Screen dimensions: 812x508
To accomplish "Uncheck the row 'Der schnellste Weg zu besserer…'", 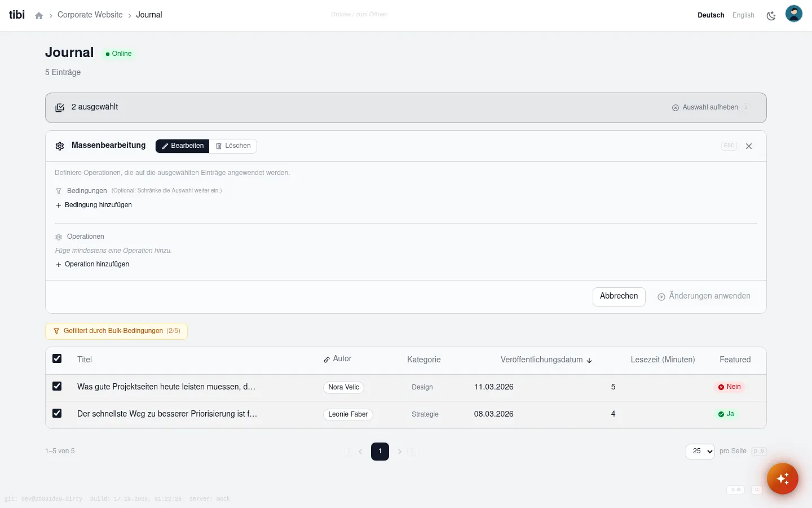I will 57,413.
